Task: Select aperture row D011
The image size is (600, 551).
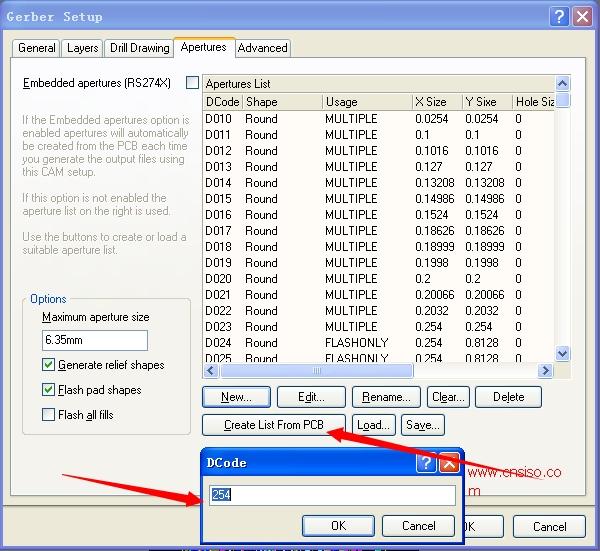Action: [x=378, y=135]
